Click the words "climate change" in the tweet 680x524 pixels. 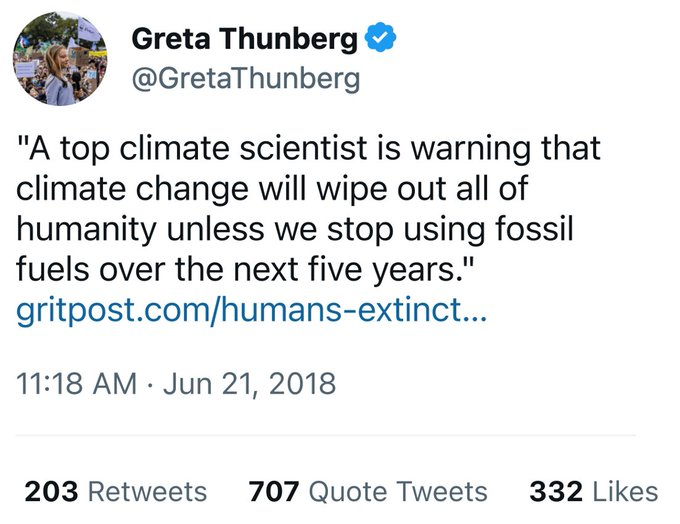[132, 189]
